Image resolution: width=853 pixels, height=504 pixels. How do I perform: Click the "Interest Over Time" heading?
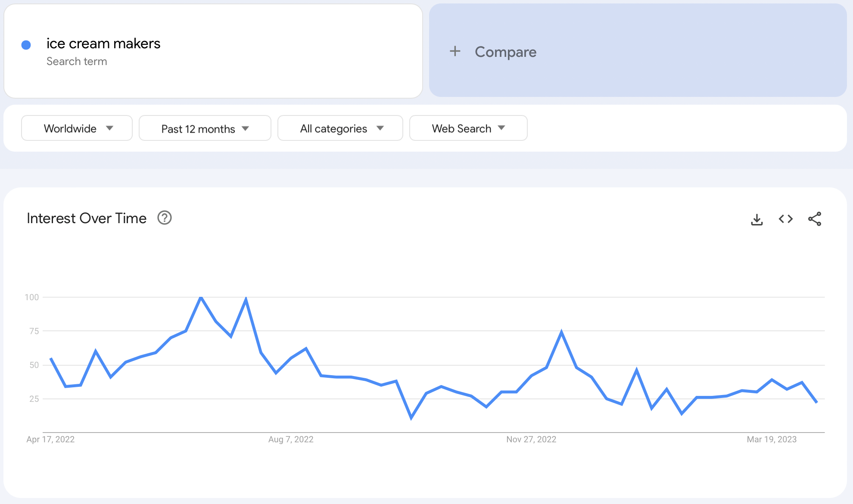click(x=87, y=218)
